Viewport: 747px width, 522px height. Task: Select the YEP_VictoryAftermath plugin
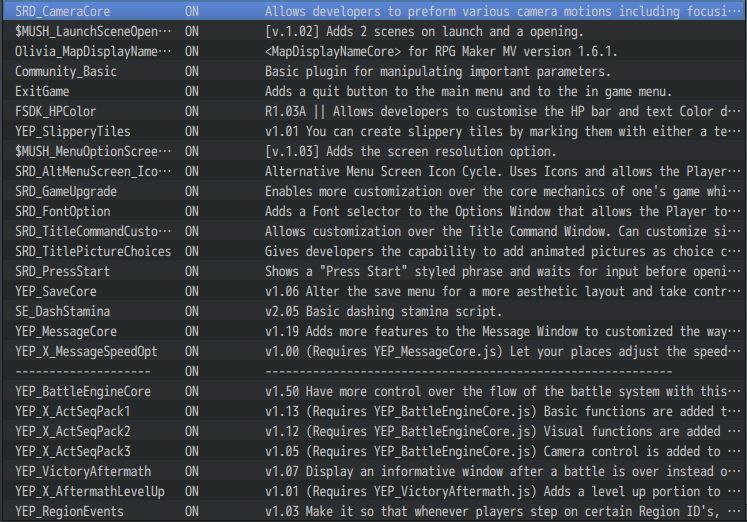coord(83,471)
